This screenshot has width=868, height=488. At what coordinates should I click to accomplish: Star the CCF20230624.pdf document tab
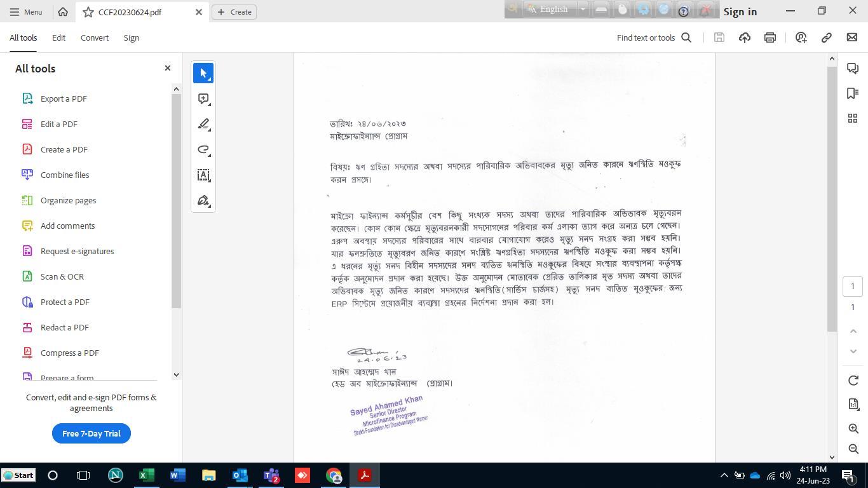[x=88, y=12]
